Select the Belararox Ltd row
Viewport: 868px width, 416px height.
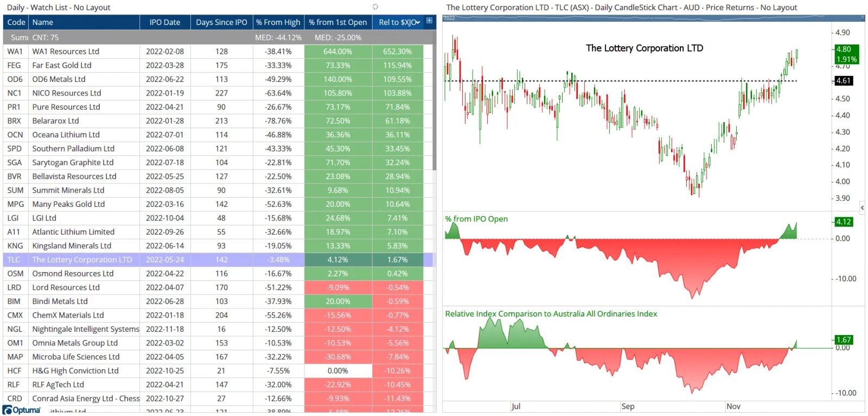tap(218, 121)
